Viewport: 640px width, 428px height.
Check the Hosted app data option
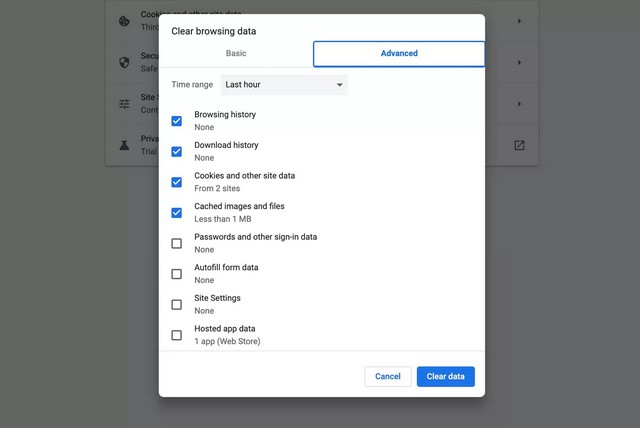(177, 335)
